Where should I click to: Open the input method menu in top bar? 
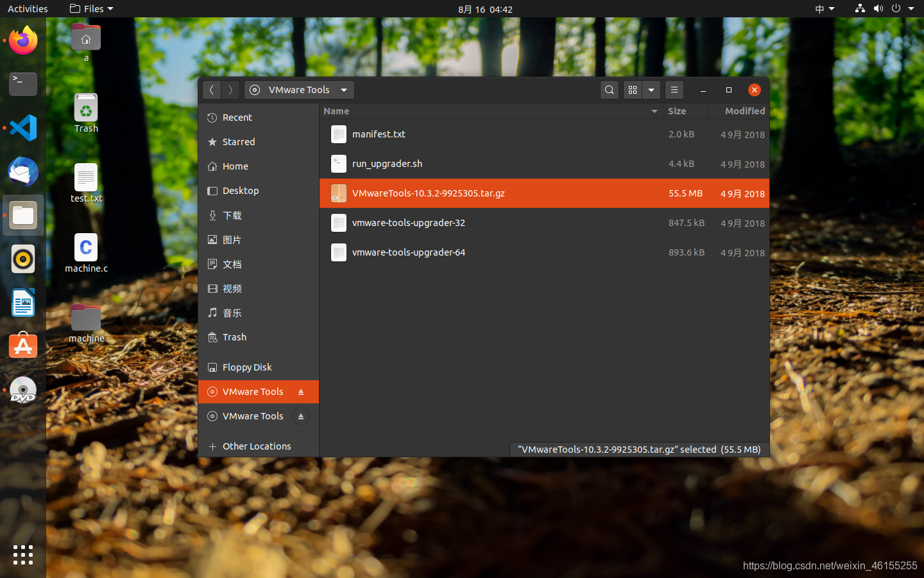pos(825,9)
